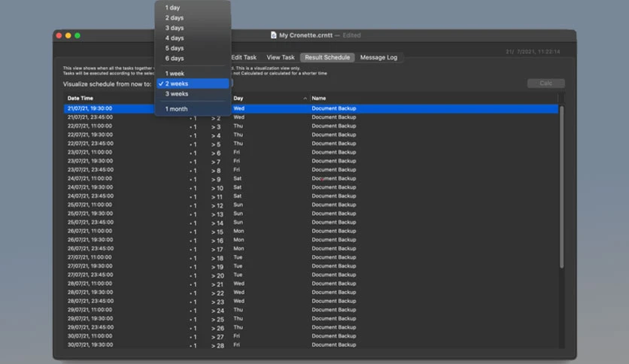Select the 21/07/21, 19:30:00 row
The image size is (629, 364).
click(311, 108)
